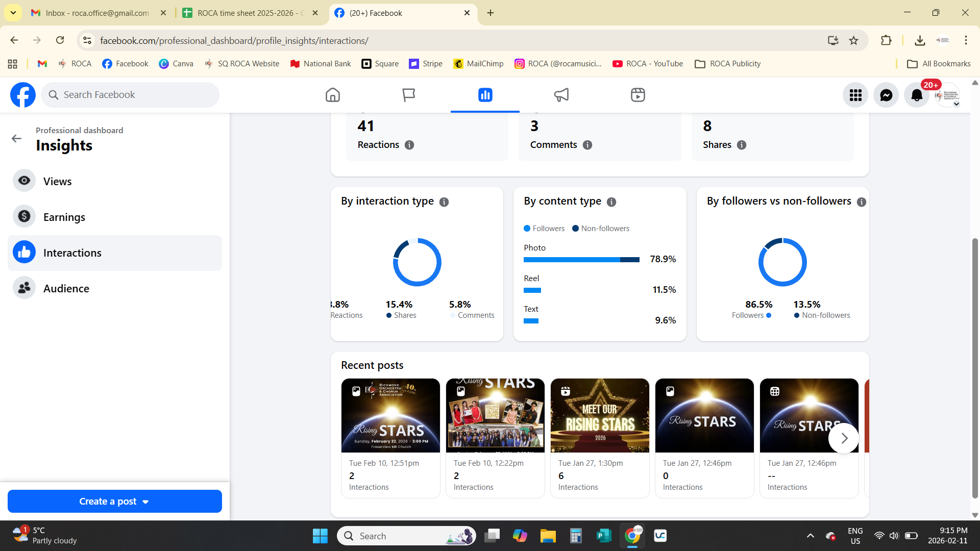Open the Canva bookmark
The width and height of the screenshot is (980, 551).
tap(176, 64)
